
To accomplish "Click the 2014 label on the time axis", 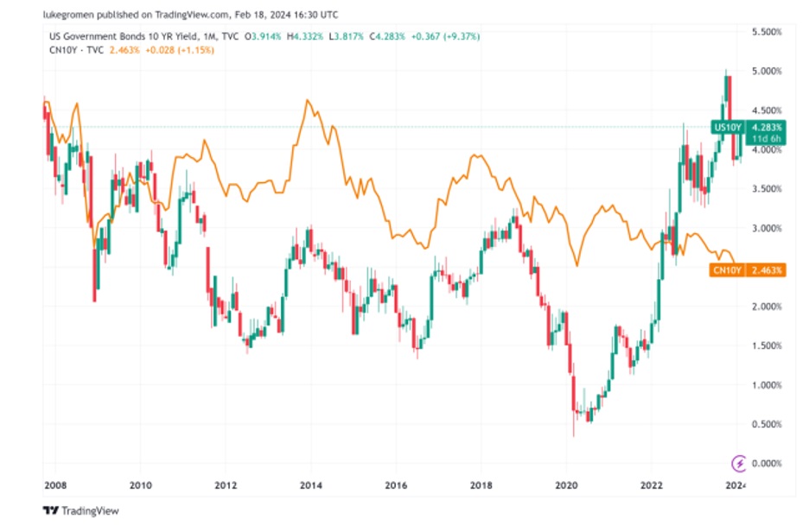I will [x=310, y=484].
